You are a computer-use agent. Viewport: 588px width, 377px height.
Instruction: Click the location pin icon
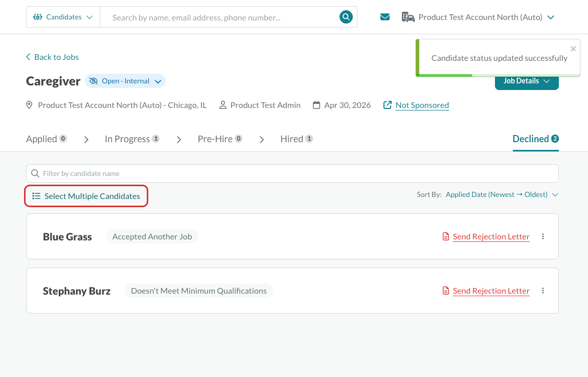29,105
